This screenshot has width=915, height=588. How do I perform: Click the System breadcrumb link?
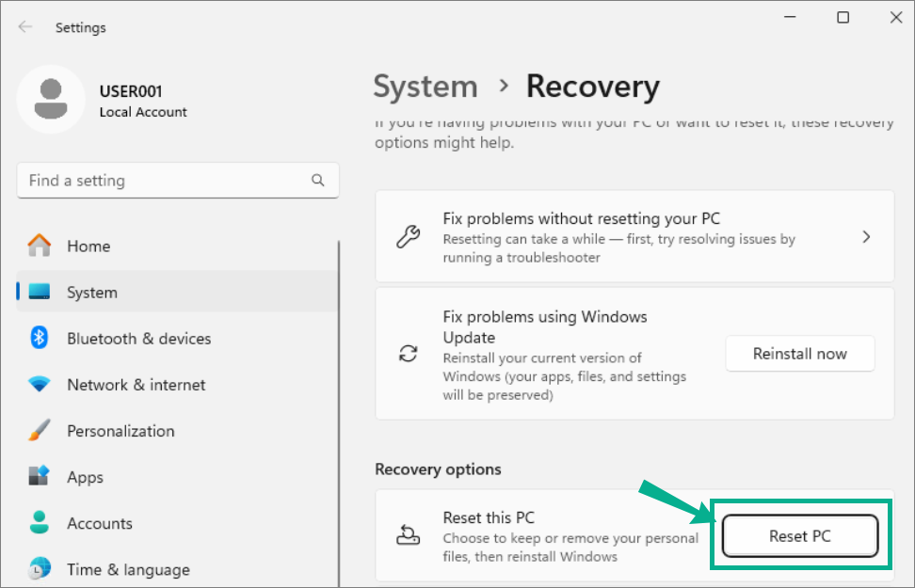425,87
